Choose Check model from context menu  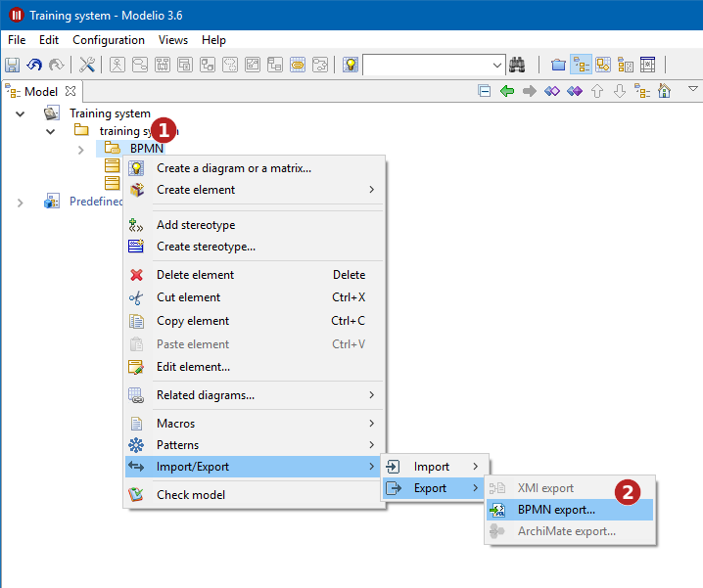tap(255, 495)
